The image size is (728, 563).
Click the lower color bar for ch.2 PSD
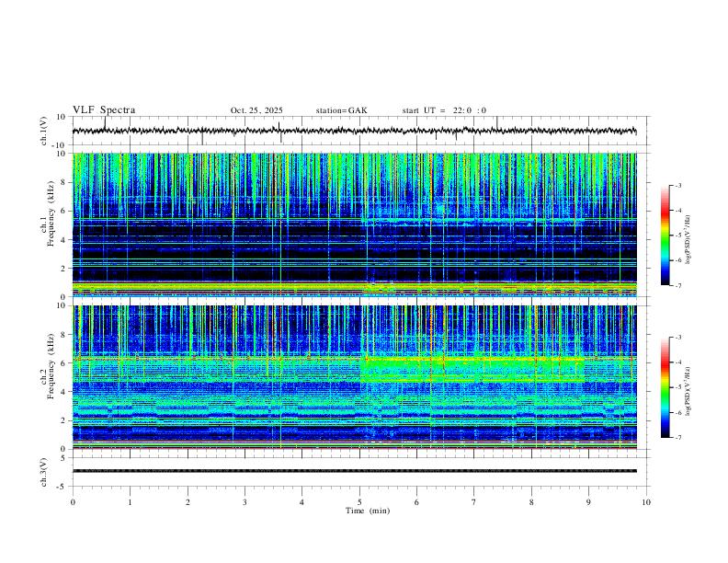coord(665,387)
